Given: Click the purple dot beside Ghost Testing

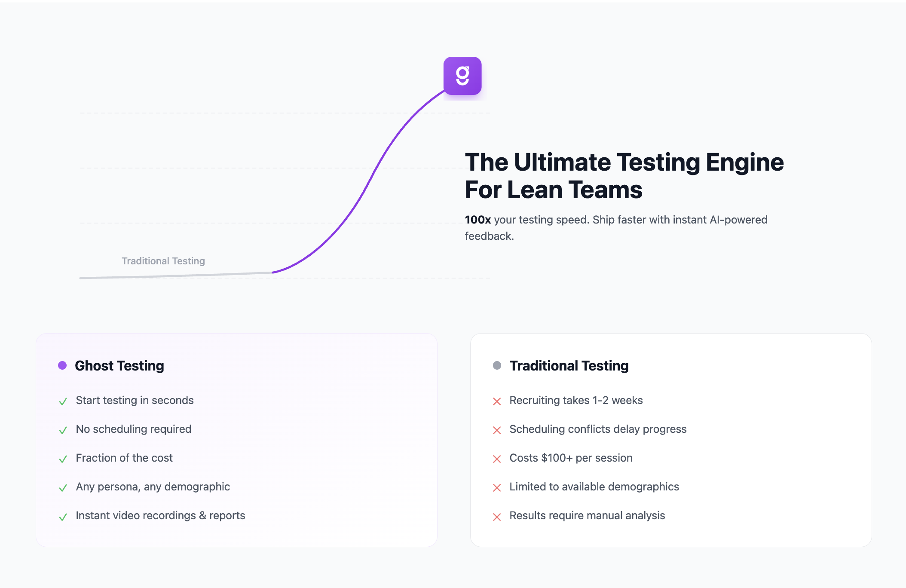Looking at the screenshot, I should 62,365.
